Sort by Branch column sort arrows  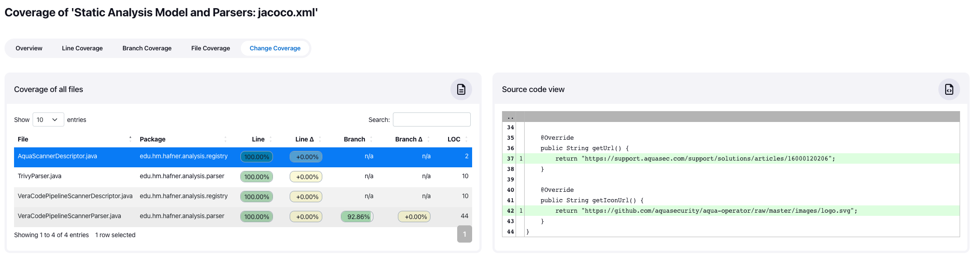(371, 139)
